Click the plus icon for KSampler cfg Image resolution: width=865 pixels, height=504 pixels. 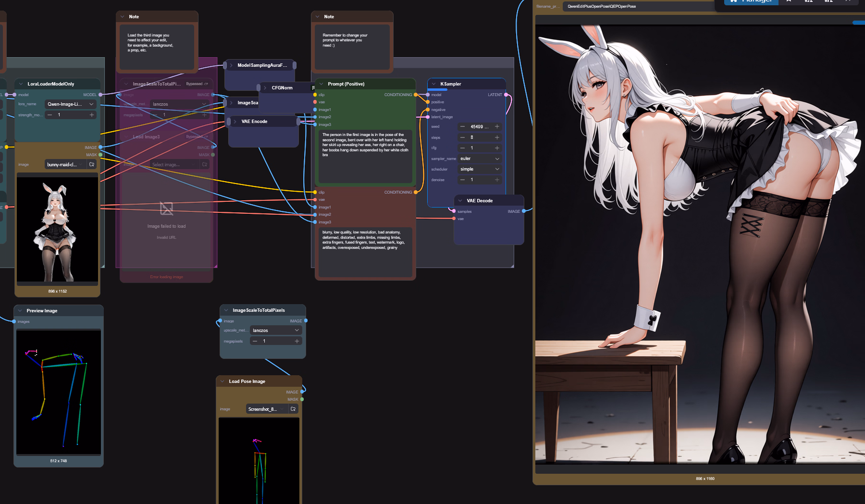pos(497,148)
